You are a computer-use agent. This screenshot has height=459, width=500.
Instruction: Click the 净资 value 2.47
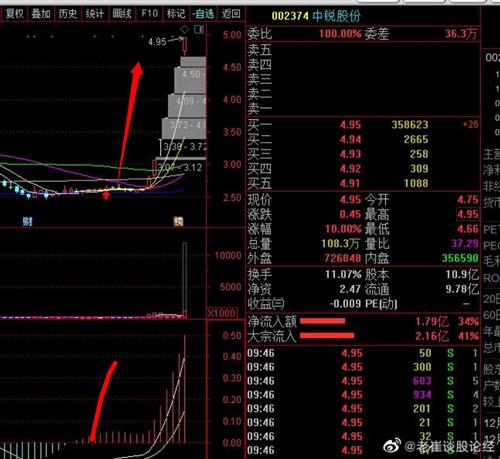click(350, 289)
